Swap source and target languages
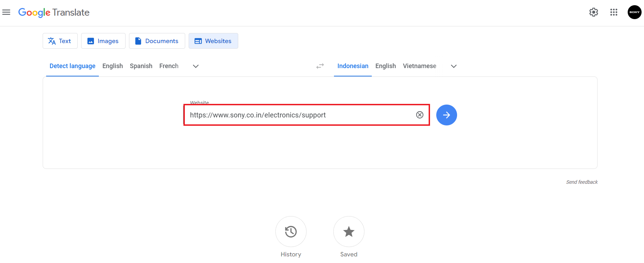 (x=320, y=66)
